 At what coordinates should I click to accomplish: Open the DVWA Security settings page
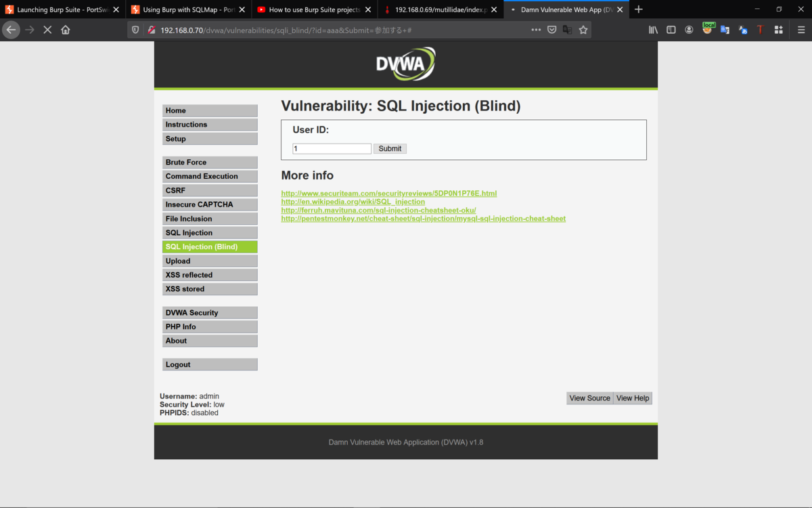[x=210, y=313]
